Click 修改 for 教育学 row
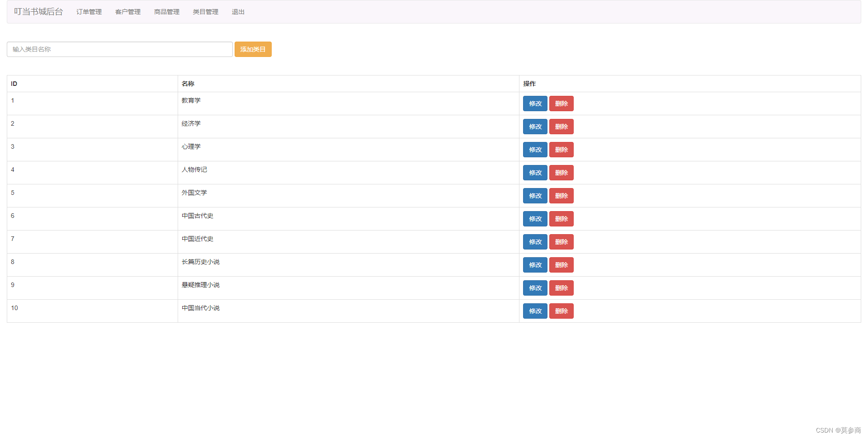The width and height of the screenshot is (868, 438). pyautogui.click(x=535, y=104)
